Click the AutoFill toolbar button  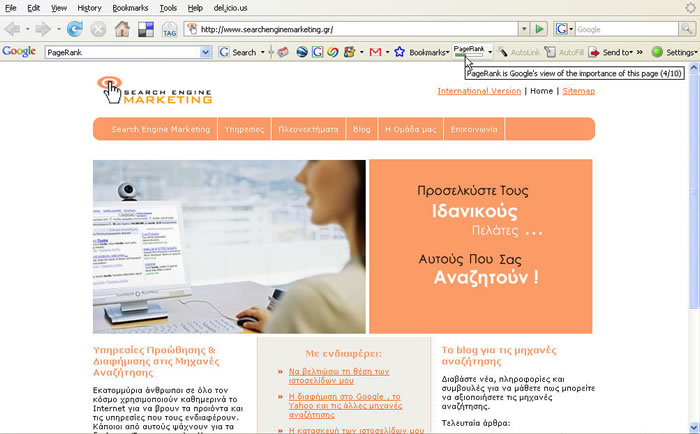coord(564,52)
